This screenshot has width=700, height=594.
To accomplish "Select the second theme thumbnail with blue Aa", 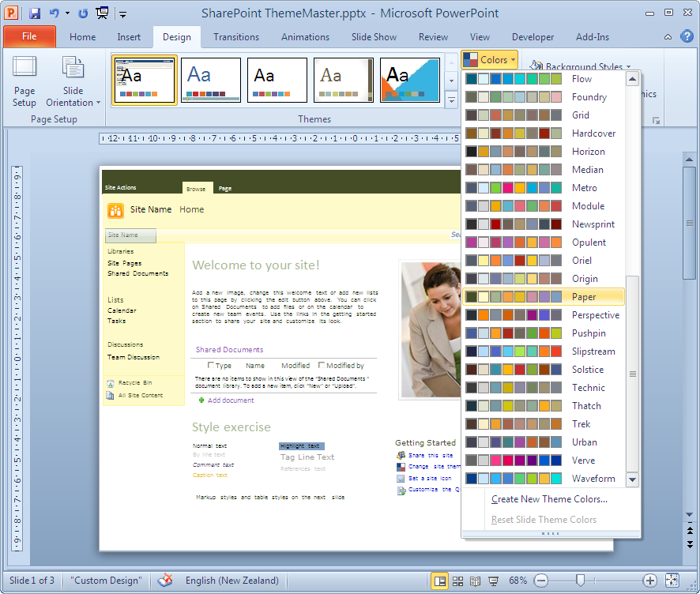I will click(x=211, y=80).
